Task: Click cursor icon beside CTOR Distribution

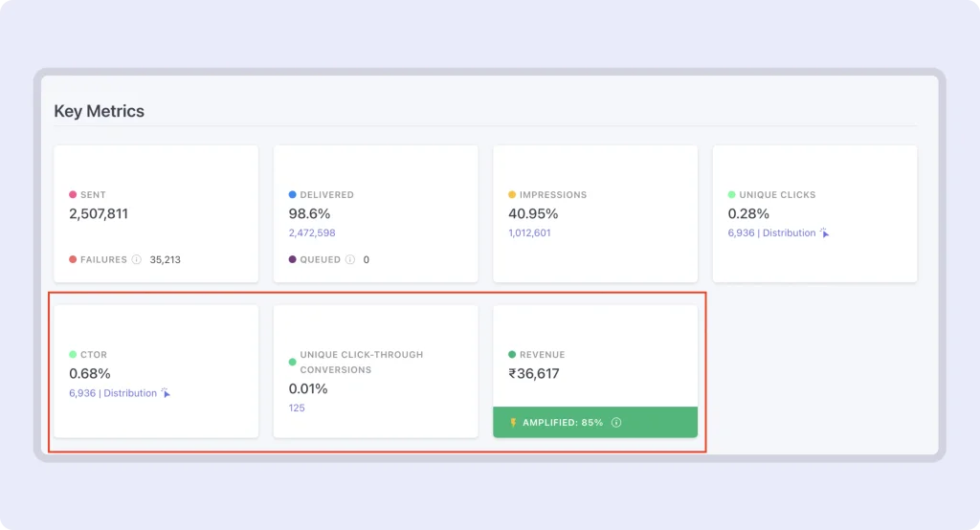Action: tap(166, 393)
